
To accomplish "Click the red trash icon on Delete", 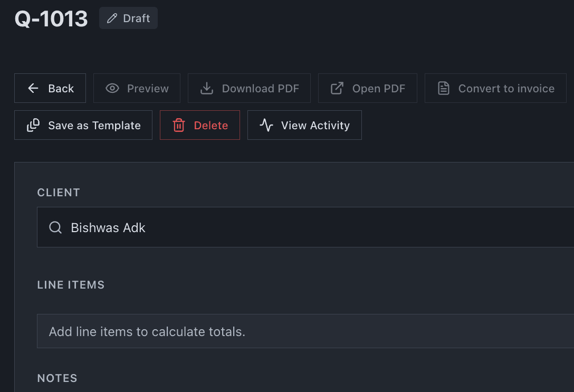I will (x=179, y=125).
